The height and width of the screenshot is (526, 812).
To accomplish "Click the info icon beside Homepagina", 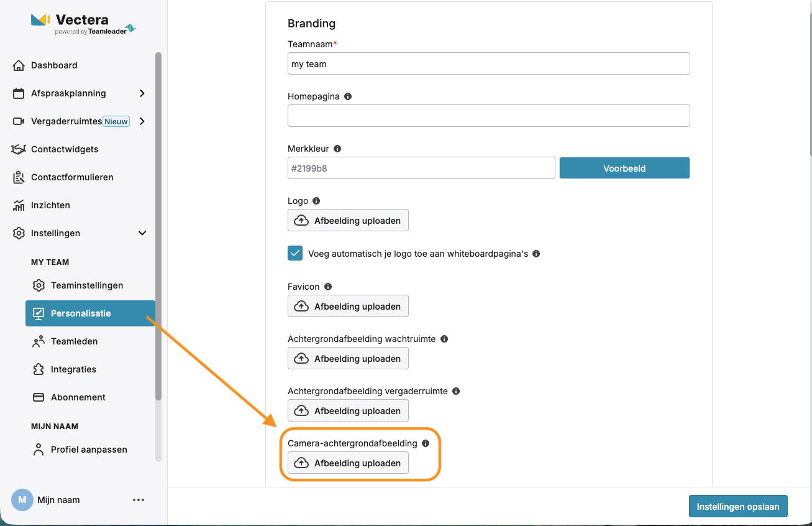I will (x=348, y=96).
